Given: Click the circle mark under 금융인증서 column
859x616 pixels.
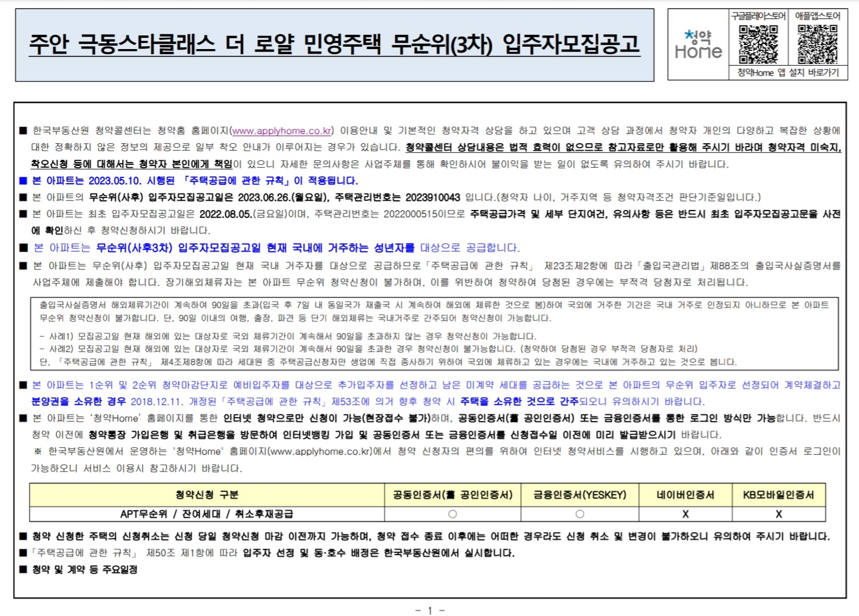Looking at the screenshot, I should [580, 514].
